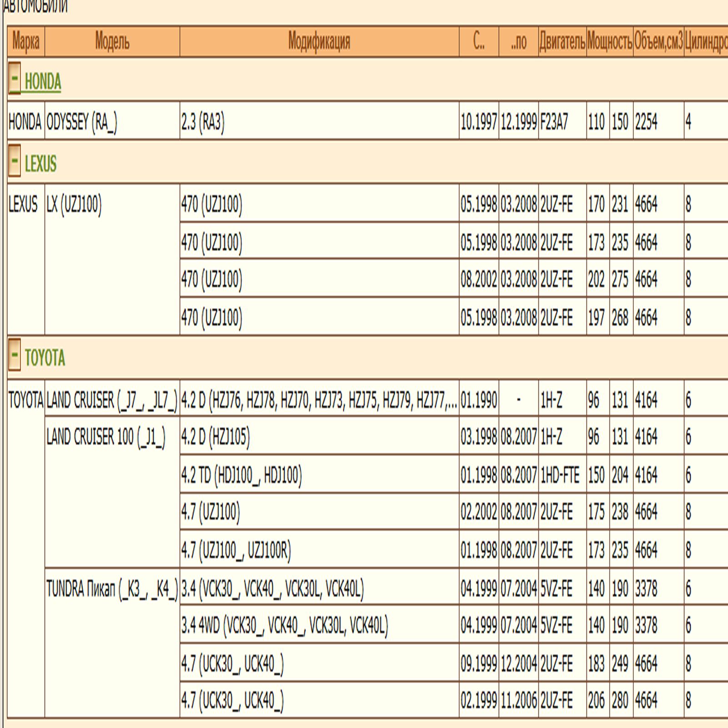Sort by Модель column header
This screenshot has height=728, width=728.
tap(112, 41)
